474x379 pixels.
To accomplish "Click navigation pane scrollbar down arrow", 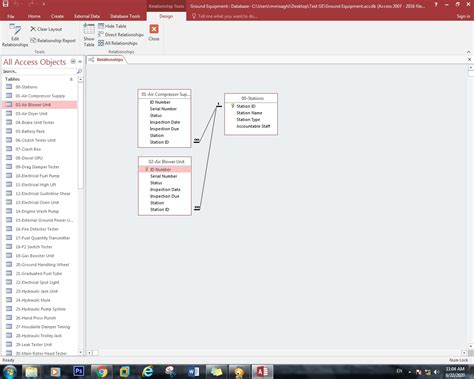I will coord(80,352).
